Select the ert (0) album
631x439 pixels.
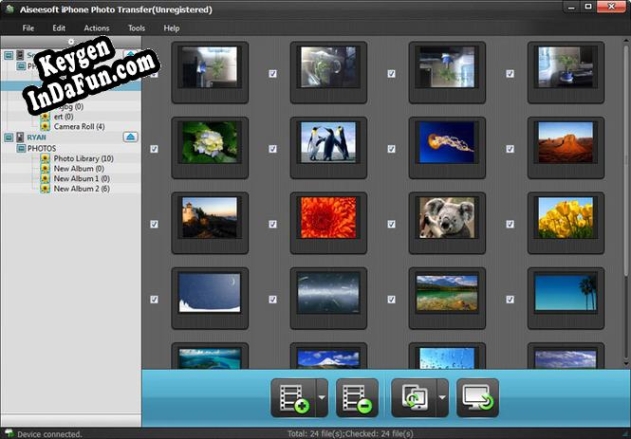pos(64,117)
